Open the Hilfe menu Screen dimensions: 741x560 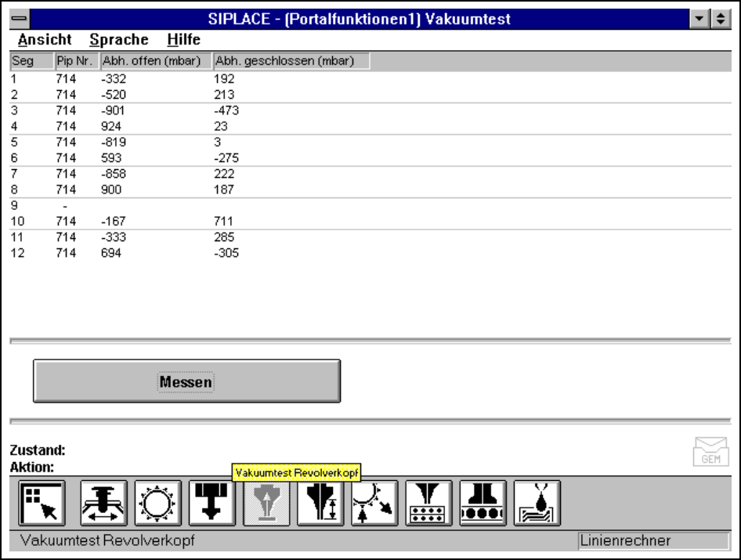click(184, 40)
